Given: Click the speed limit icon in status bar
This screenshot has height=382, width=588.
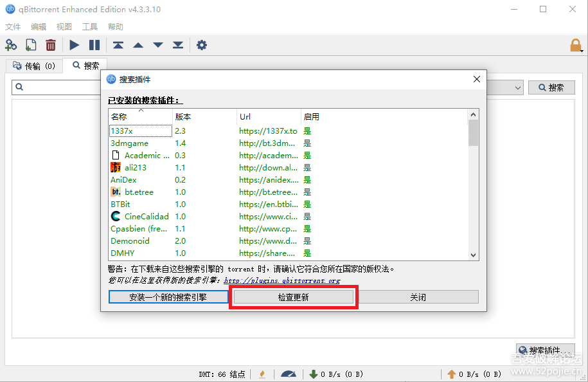Looking at the screenshot, I should [289, 374].
